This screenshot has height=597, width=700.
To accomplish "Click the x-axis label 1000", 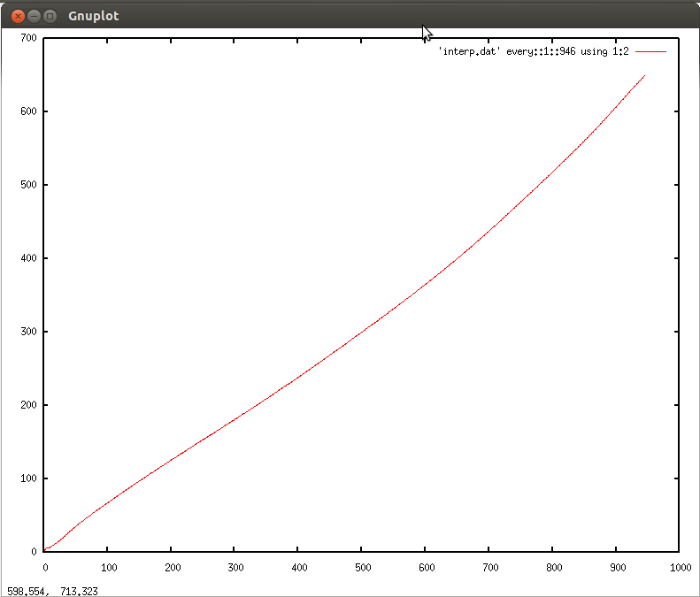I will [681, 568].
